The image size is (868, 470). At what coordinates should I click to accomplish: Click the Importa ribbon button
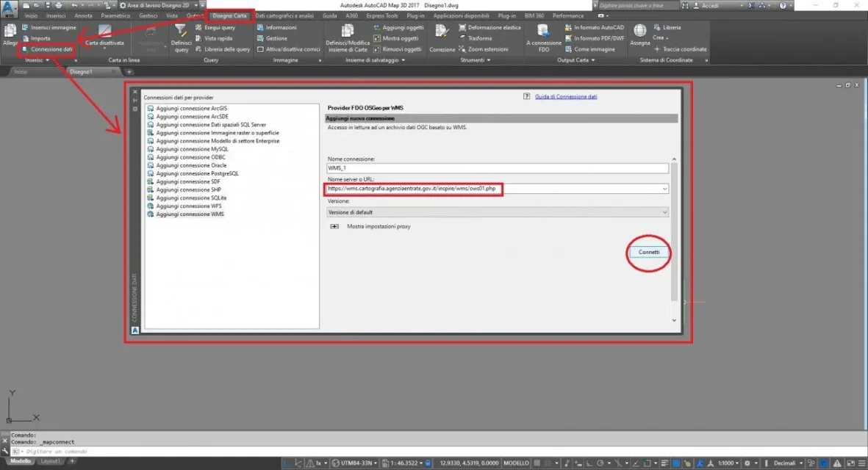click(x=36, y=38)
